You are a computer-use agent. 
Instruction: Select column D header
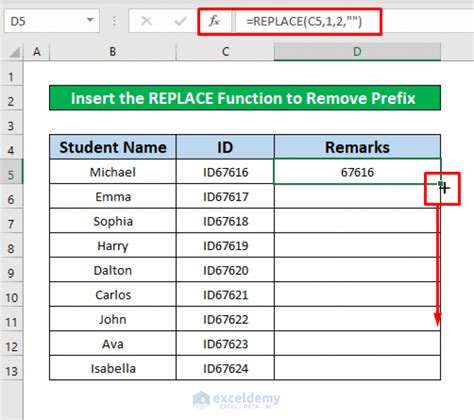357,52
